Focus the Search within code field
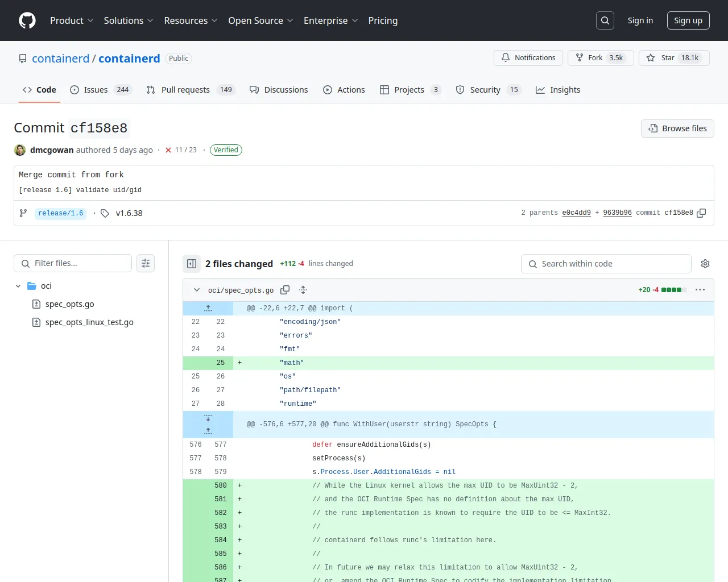Image resolution: width=728 pixels, height=582 pixels. (606, 264)
